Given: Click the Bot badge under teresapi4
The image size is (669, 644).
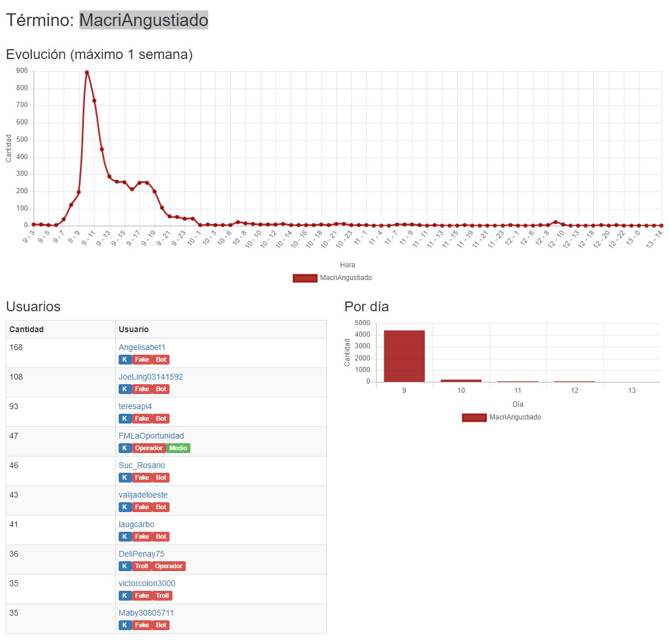Looking at the screenshot, I should point(161,418).
